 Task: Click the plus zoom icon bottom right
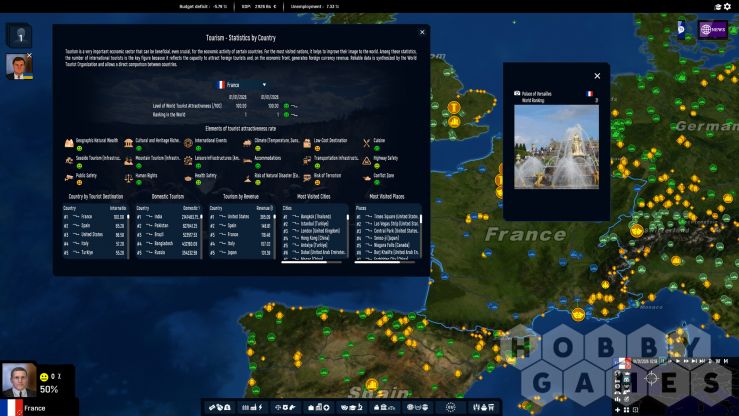[x=617, y=410]
